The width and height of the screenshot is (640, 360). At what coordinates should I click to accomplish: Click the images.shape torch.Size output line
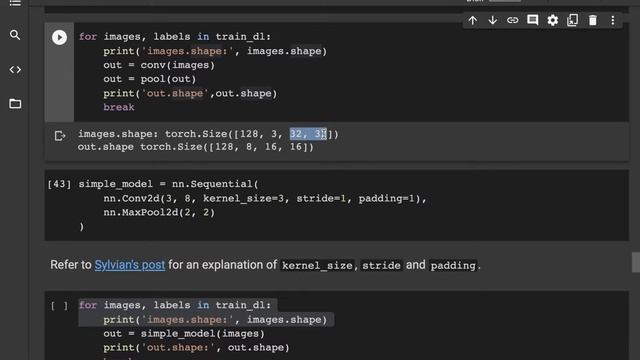pyautogui.click(x=208, y=134)
